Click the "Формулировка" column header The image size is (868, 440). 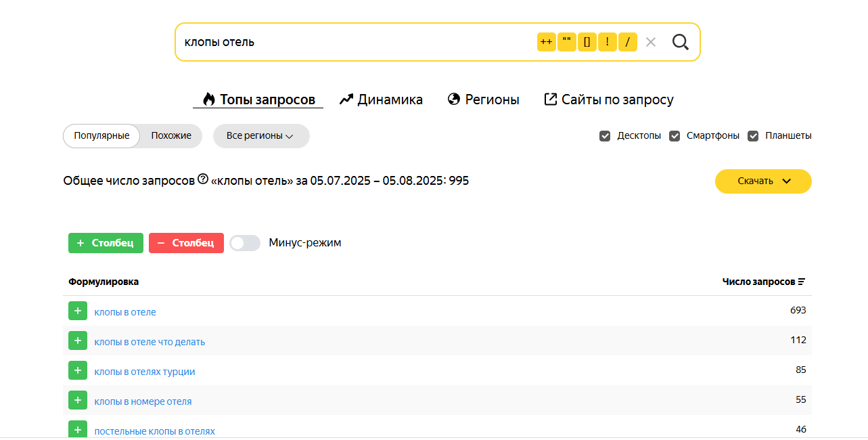[x=104, y=282]
